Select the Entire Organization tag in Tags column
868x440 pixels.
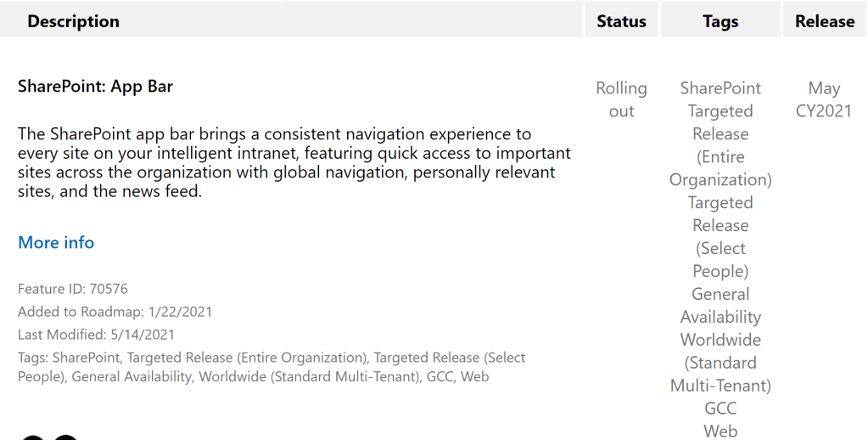pos(720,168)
